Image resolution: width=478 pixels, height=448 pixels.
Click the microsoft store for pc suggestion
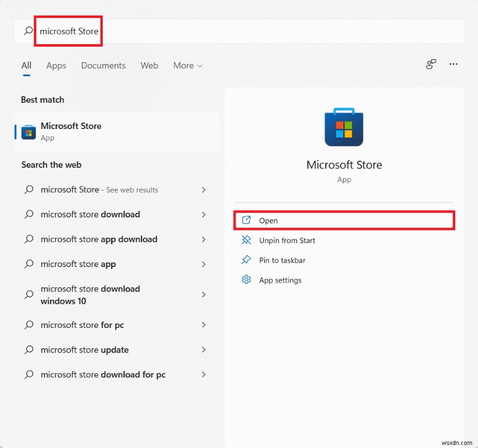81,325
